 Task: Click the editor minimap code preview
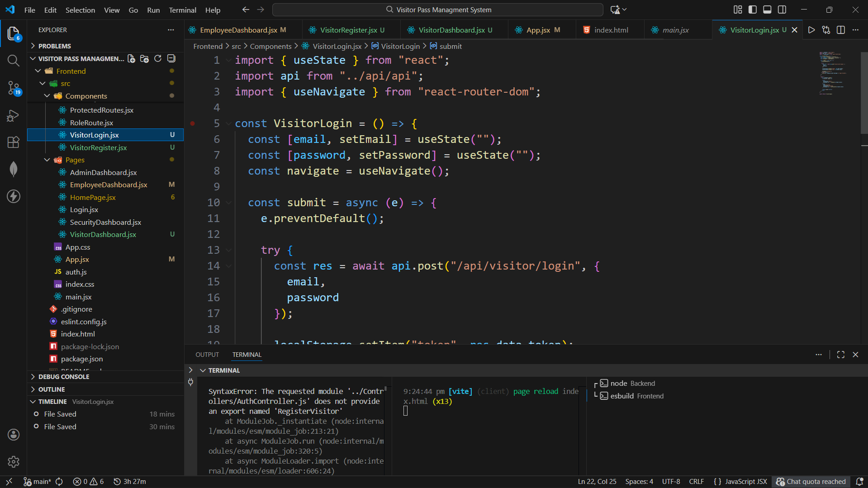pyautogui.click(x=832, y=72)
